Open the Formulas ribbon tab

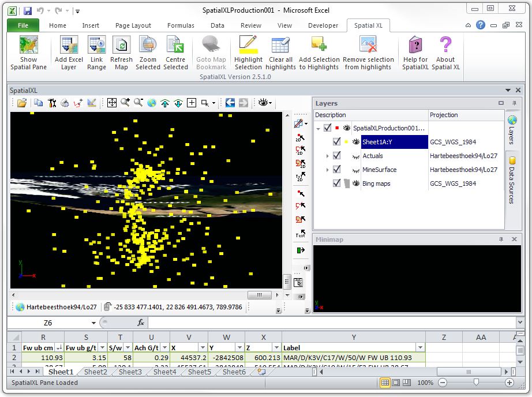pyautogui.click(x=181, y=25)
